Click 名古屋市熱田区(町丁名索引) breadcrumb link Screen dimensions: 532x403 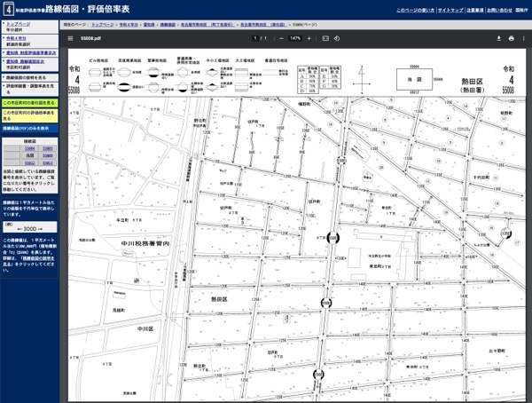tap(207, 25)
